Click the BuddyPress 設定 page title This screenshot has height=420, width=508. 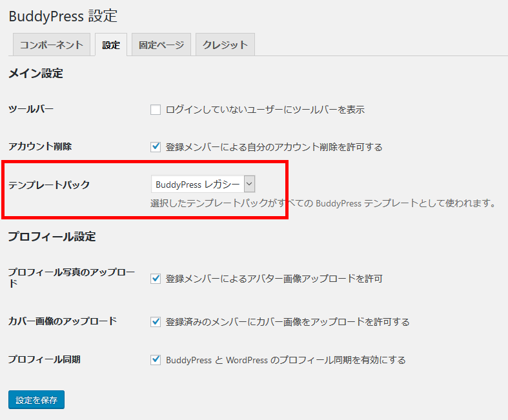[x=63, y=16]
